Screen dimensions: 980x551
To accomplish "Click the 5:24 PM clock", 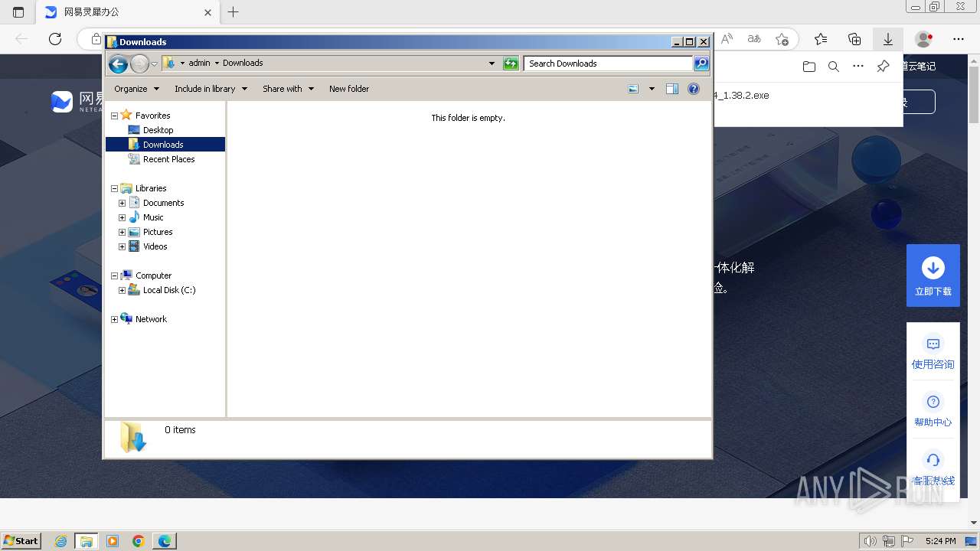I will (x=940, y=541).
